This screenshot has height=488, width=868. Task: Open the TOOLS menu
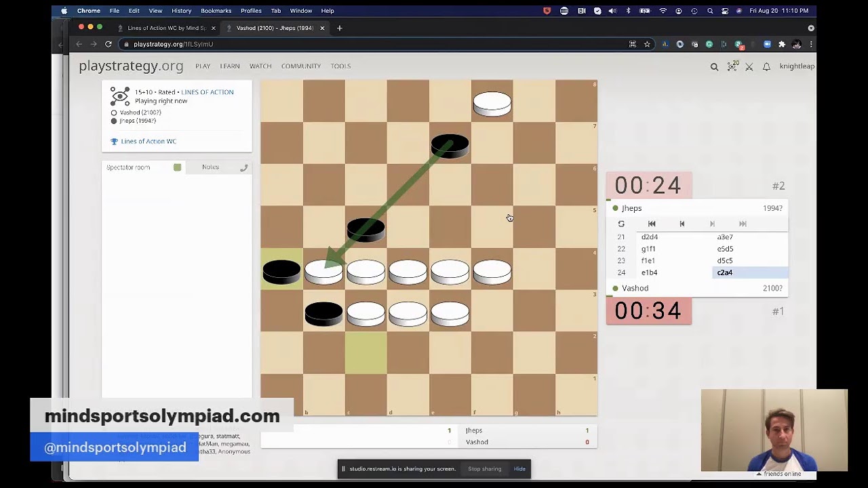point(340,66)
